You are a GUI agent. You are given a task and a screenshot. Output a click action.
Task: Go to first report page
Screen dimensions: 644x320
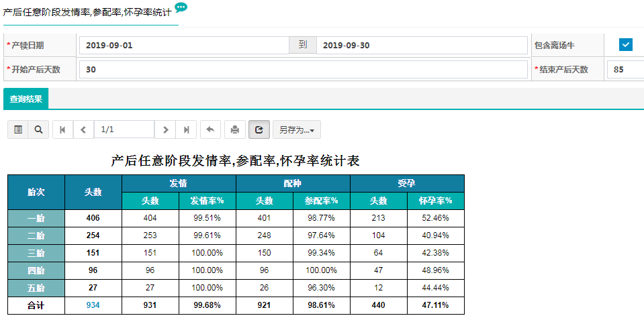63,129
